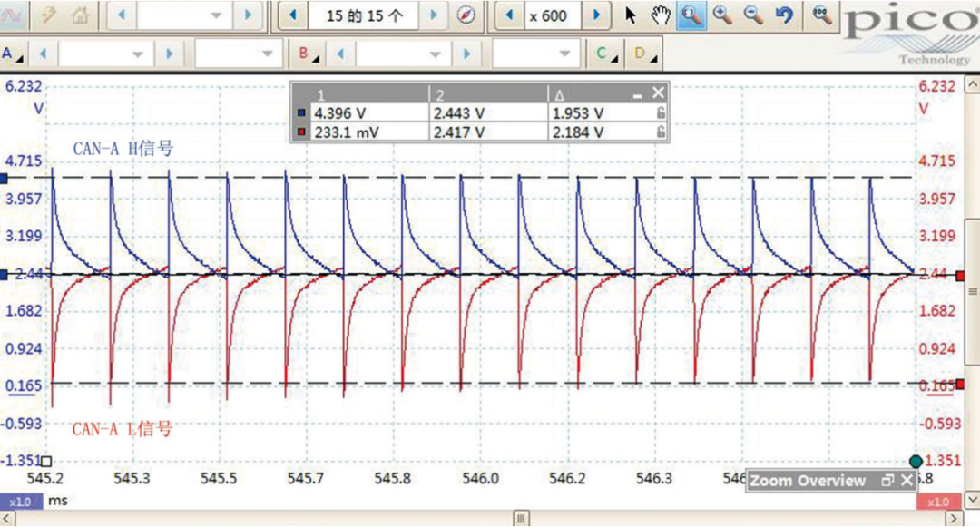Screen dimensions: 980x527
Task: Click the home icon in toolbar
Action: [x=81, y=15]
